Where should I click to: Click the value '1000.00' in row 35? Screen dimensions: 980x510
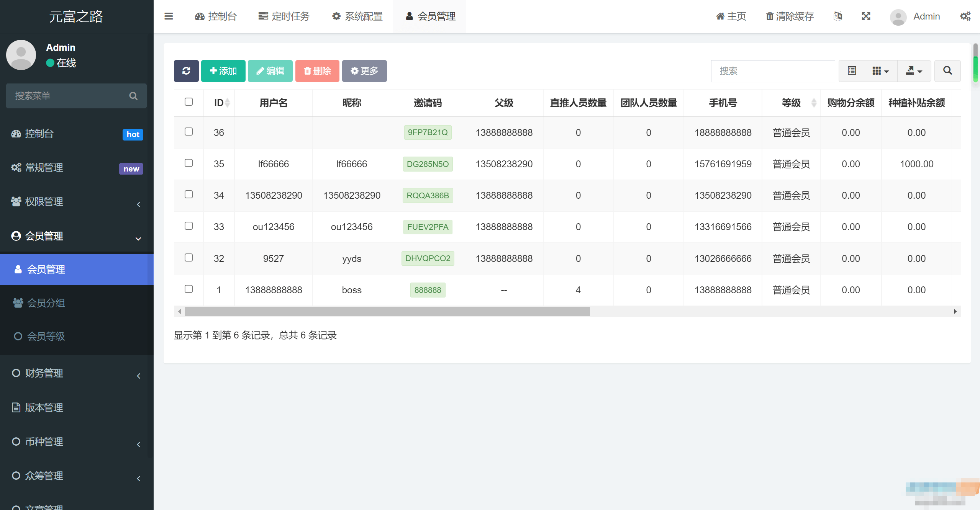click(916, 164)
